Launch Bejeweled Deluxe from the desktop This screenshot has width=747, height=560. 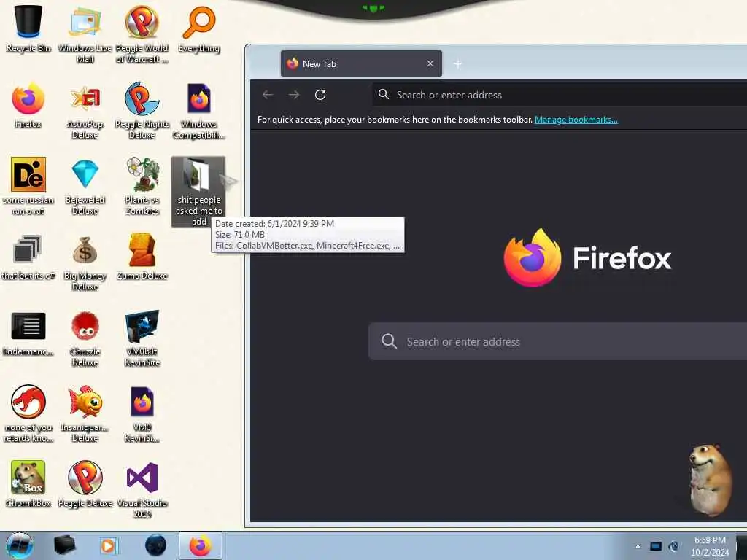click(85, 186)
